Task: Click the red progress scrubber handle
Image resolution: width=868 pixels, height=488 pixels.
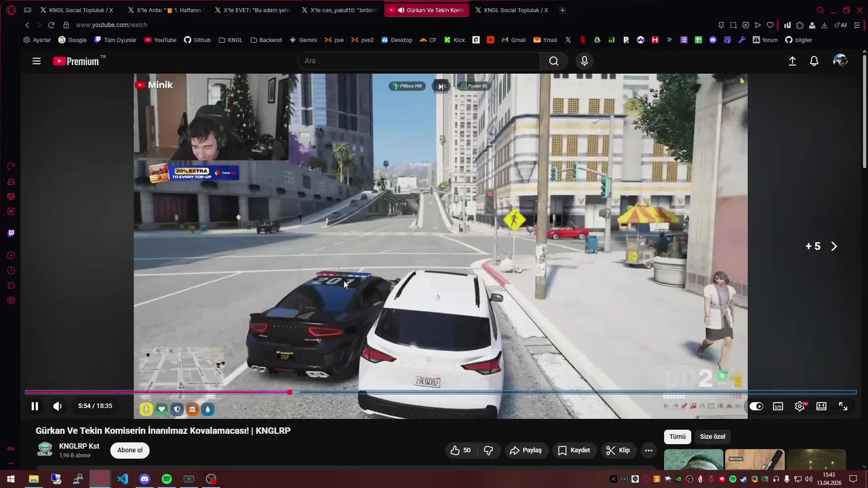Action: tap(290, 392)
